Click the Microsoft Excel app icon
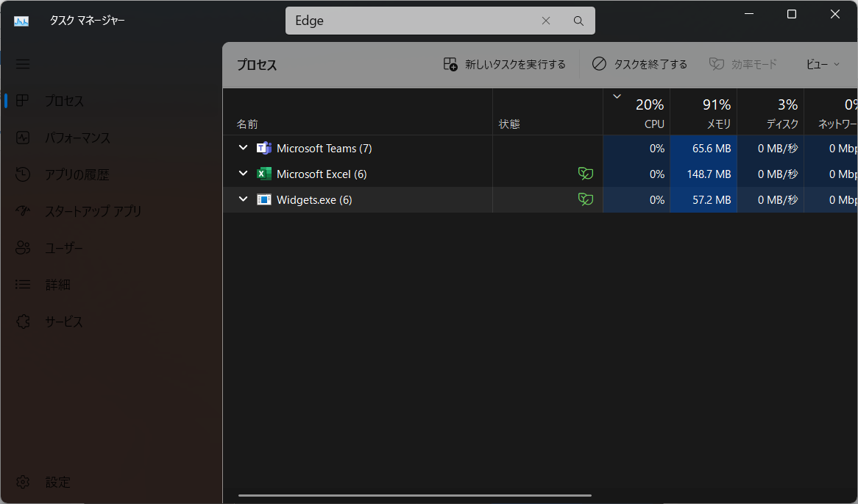 [264, 174]
